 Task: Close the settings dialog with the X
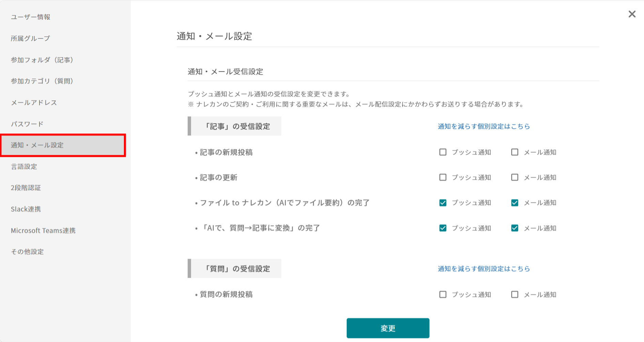pyautogui.click(x=632, y=14)
